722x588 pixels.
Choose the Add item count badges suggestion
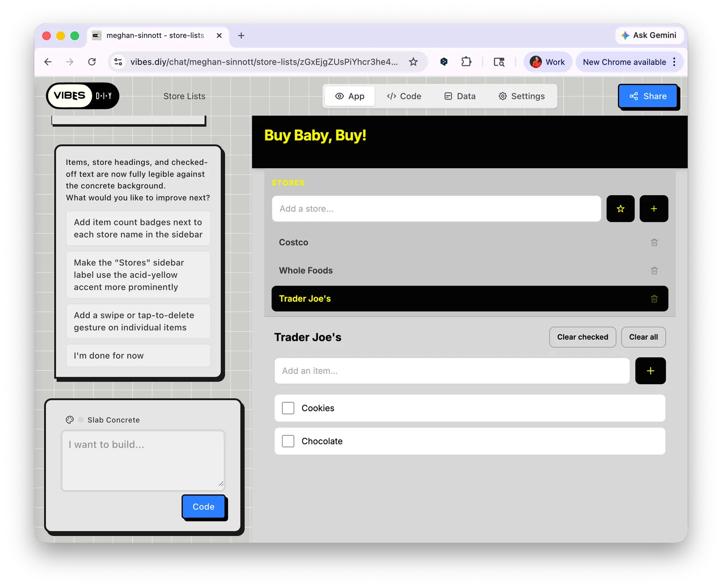(x=138, y=228)
